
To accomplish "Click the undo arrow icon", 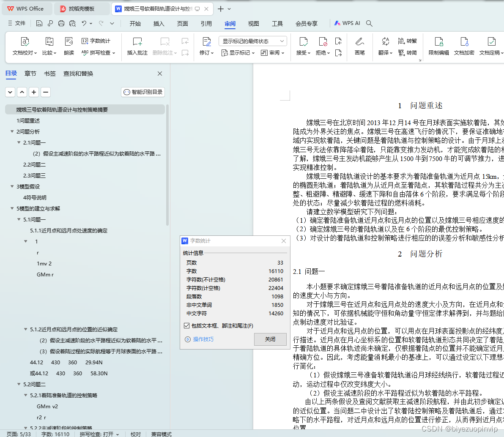I will click(x=84, y=23).
